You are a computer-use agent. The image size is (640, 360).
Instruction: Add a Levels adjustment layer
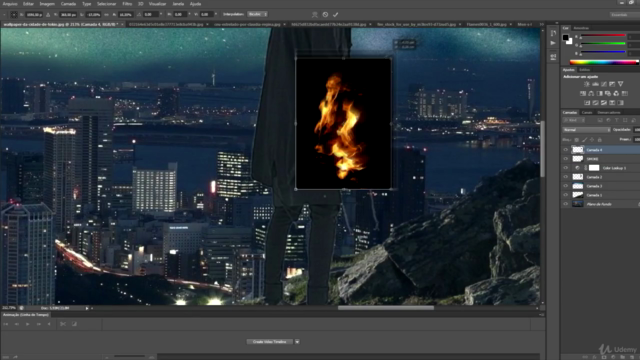[x=595, y=84]
